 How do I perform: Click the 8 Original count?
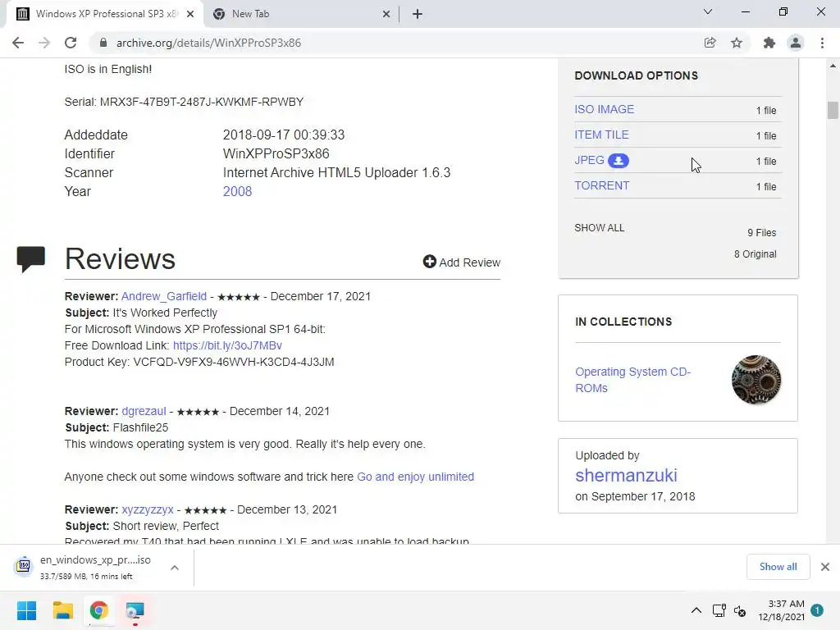755,254
